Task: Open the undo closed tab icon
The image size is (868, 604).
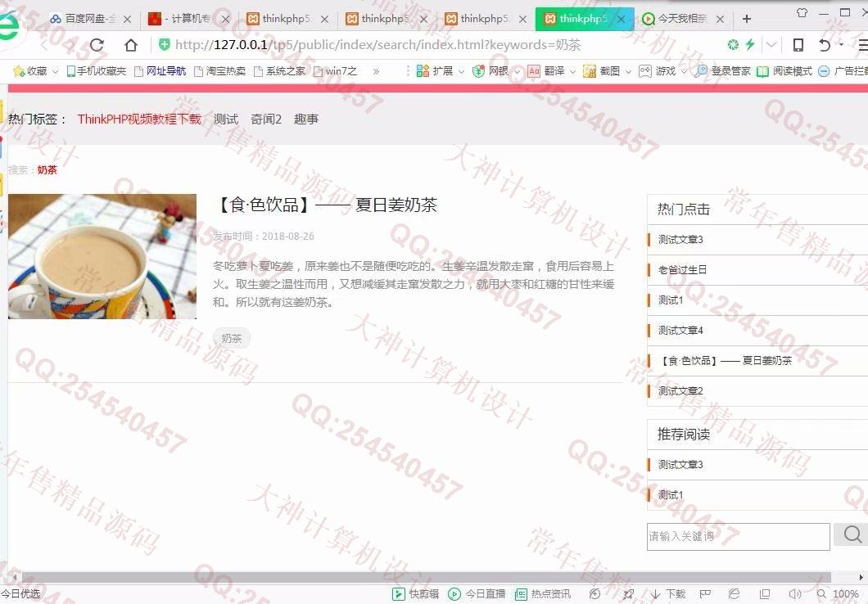Action: [x=825, y=45]
